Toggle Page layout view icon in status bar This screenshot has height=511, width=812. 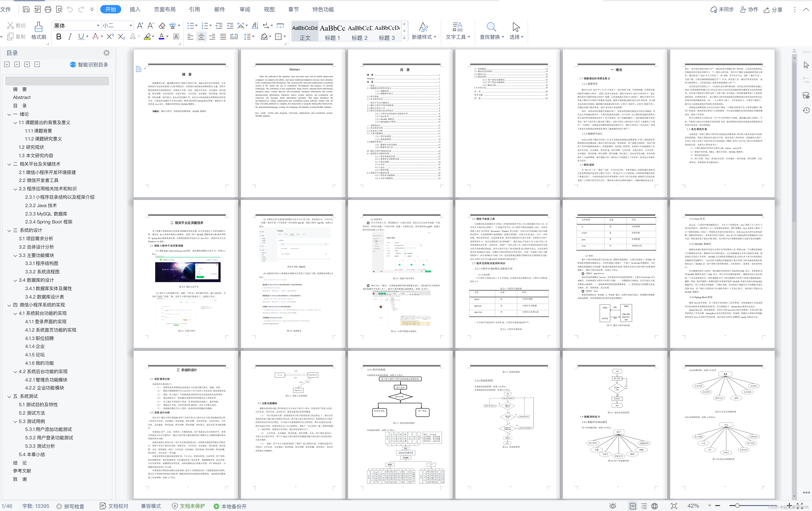pos(633,506)
